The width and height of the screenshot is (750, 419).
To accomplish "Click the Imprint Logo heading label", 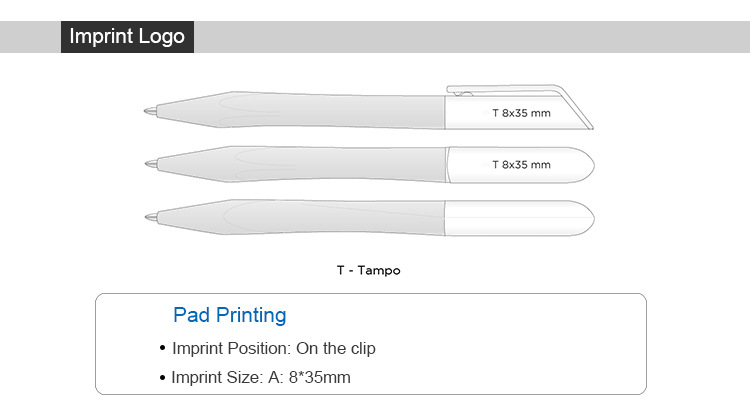I will (127, 36).
